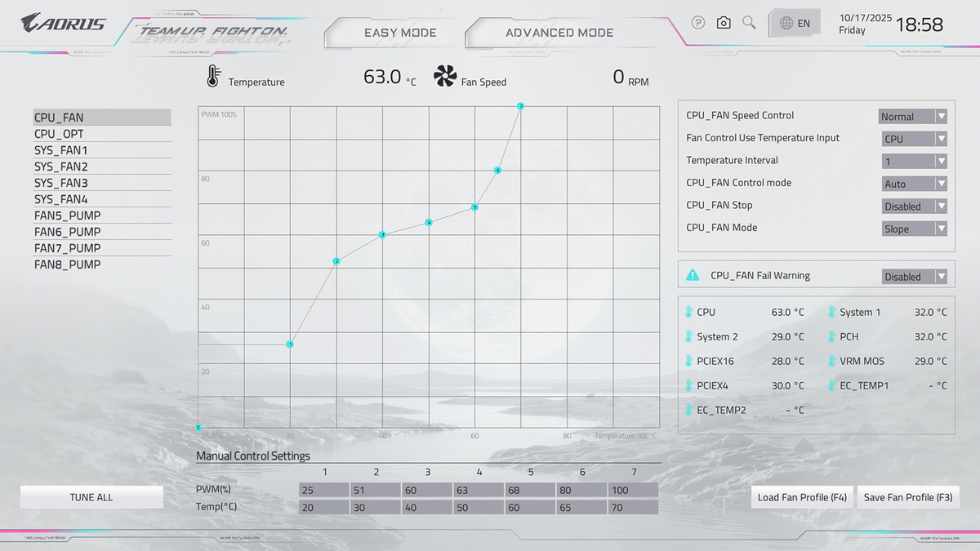Open CPU_FAN Fail Warning dropdown
Screen dimensions: 980x551
(x=913, y=277)
